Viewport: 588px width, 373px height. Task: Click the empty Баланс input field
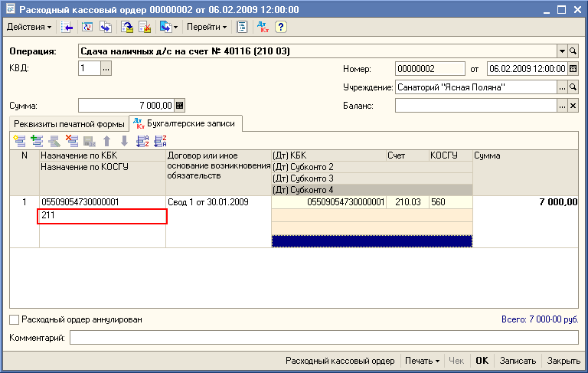[475, 106]
